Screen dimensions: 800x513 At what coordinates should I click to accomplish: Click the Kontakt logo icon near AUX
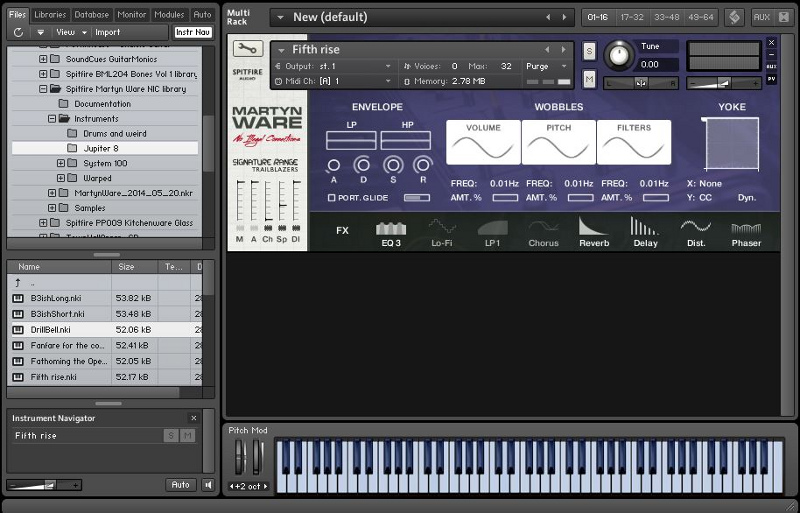[x=734, y=17]
